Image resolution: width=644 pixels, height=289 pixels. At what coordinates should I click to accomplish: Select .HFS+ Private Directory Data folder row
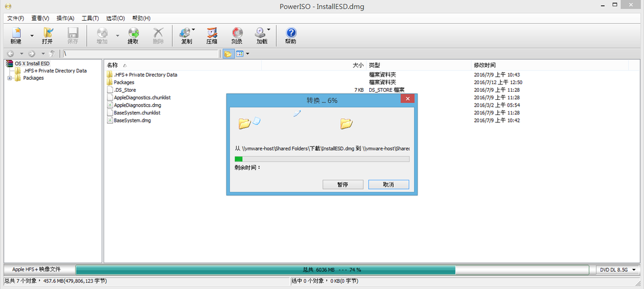point(145,75)
